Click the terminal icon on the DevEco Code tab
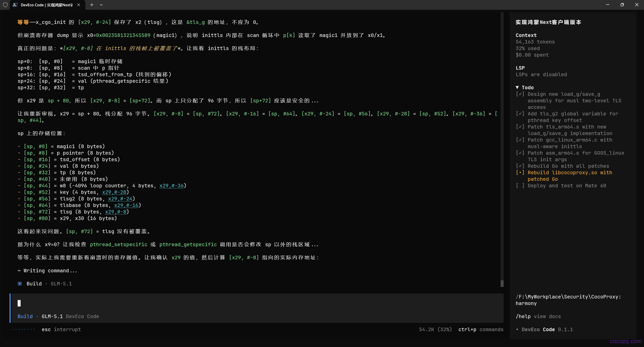The image size is (644, 347). (15, 5)
